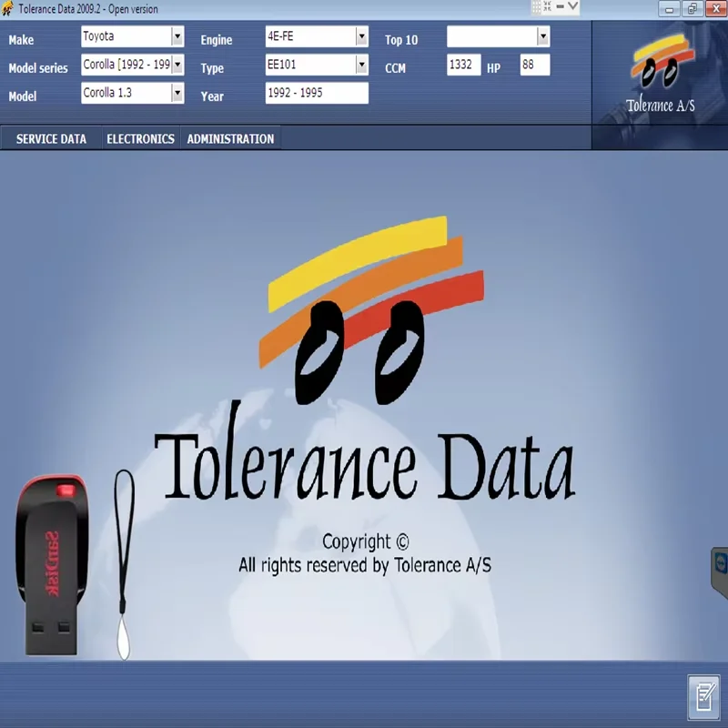Image resolution: width=728 pixels, height=728 pixels.
Task: Expand the chevron down in floating toolbar
Action: click(x=573, y=6)
